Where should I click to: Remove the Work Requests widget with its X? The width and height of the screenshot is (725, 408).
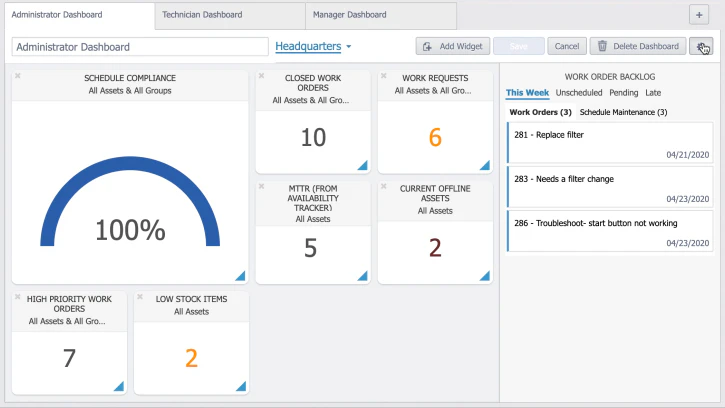pos(383,75)
